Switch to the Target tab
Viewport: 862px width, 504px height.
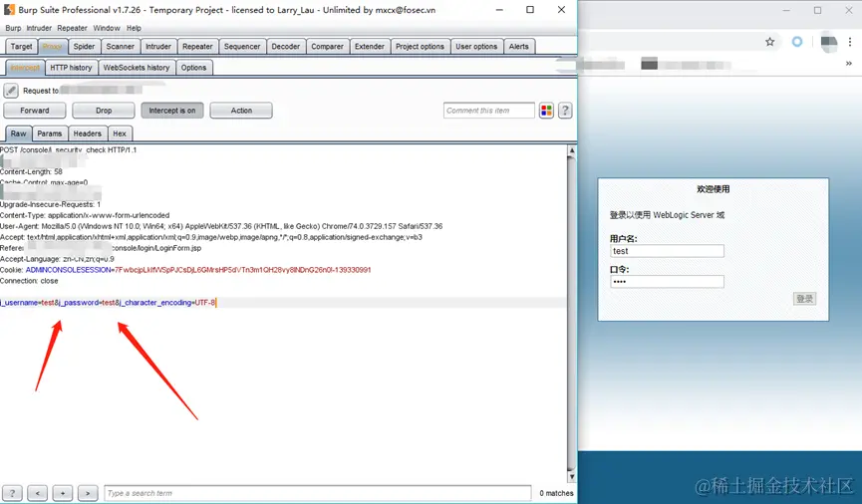point(22,47)
